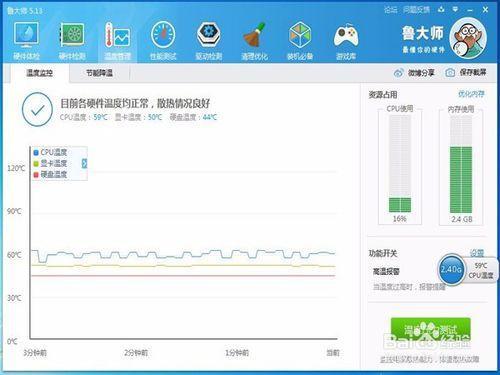Click the 59℃ CPU温度 floating widget

tap(481, 270)
